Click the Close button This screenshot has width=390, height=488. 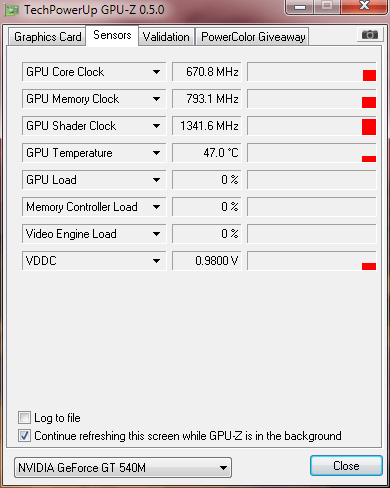tap(346, 466)
